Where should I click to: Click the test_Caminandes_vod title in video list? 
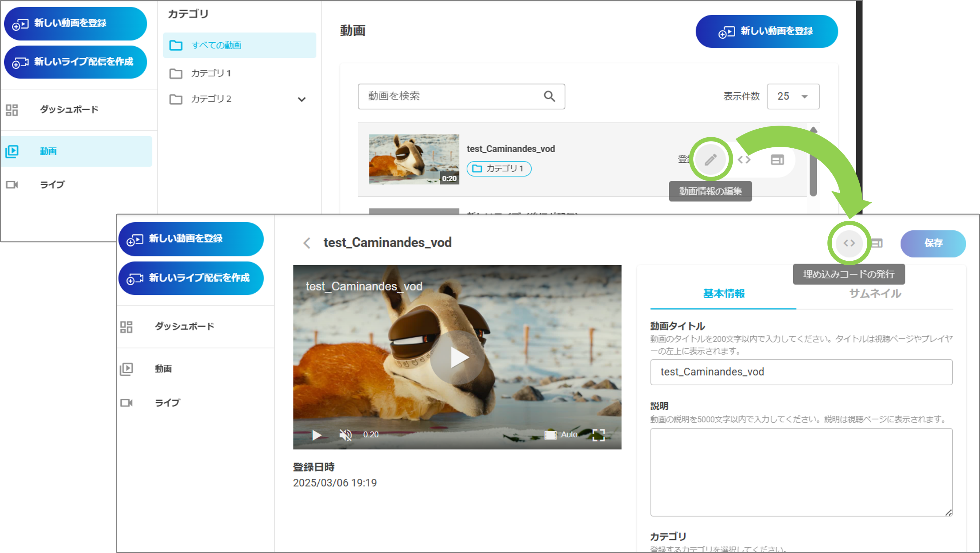point(511,149)
